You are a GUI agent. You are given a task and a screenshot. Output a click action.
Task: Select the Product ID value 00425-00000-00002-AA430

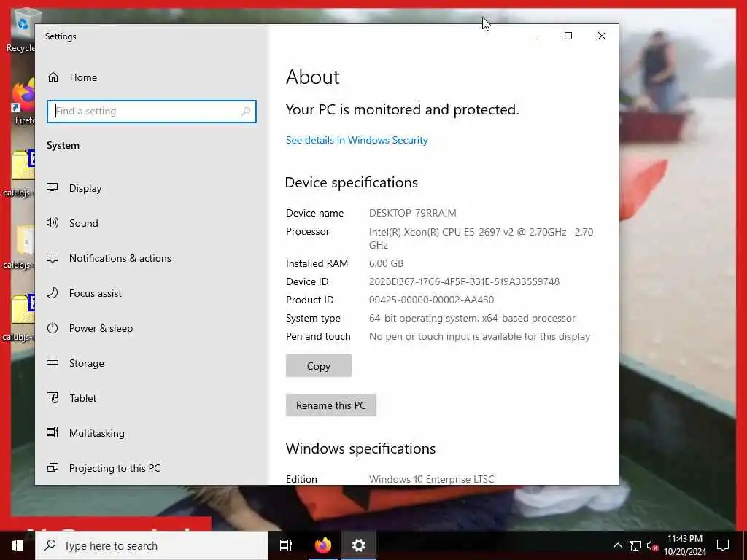(x=431, y=300)
